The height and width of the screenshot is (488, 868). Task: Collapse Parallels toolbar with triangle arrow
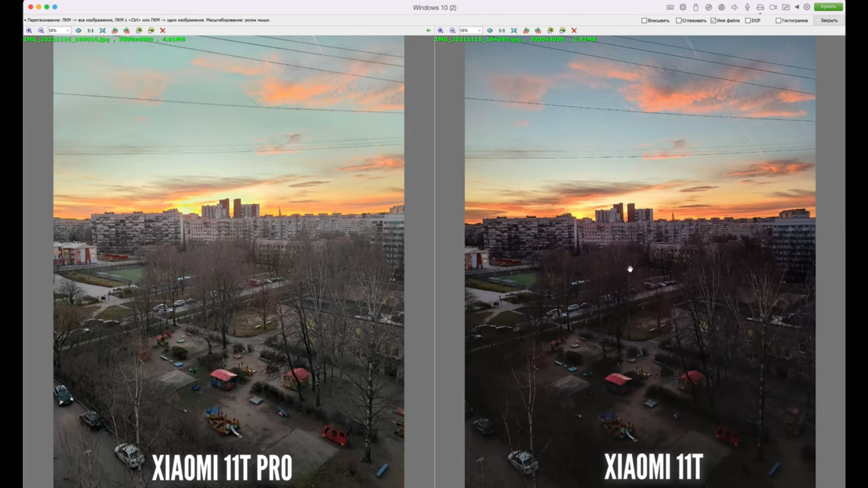pos(797,7)
